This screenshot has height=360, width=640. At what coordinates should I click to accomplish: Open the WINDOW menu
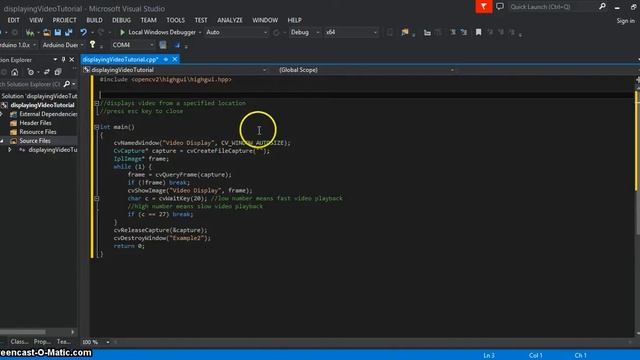click(265, 20)
